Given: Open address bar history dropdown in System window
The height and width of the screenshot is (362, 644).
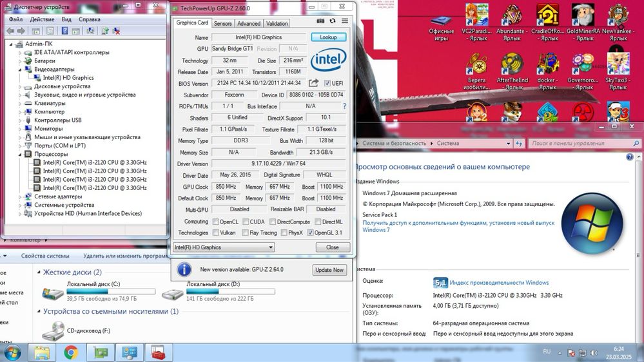Looking at the screenshot, I should [509, 143].
